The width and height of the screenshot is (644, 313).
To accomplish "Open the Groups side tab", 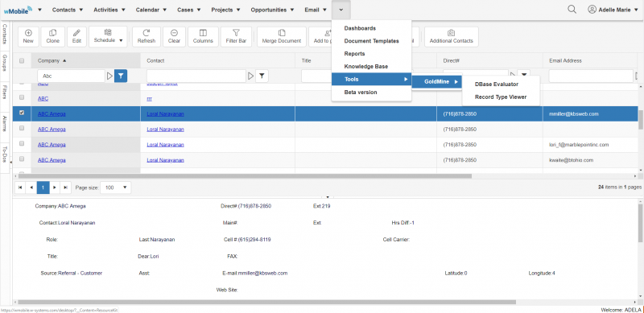I will coord(5,63).
